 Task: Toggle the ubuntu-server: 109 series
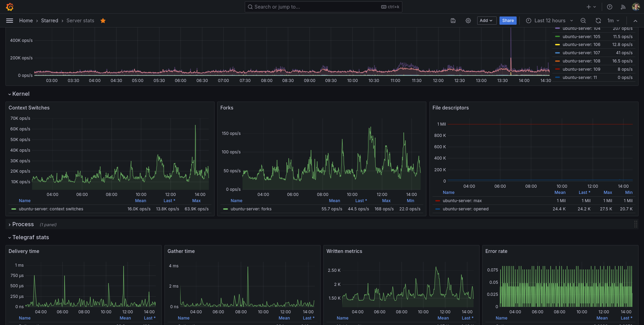pyautogui.click(x=582, y=69)
